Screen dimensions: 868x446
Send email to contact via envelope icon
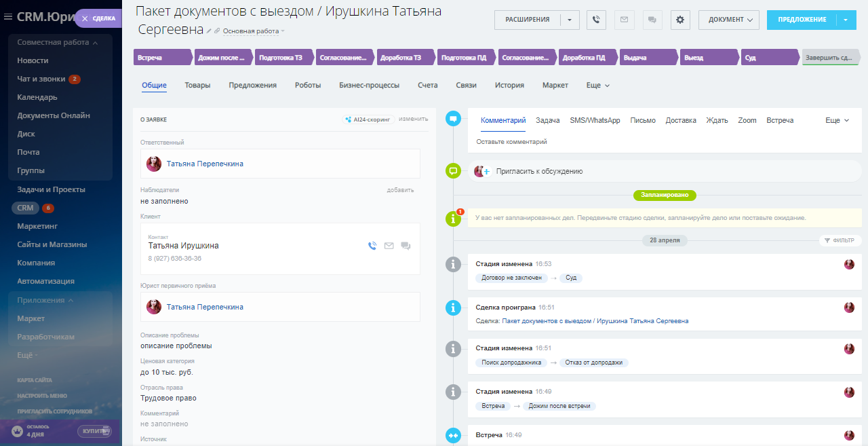389,246
